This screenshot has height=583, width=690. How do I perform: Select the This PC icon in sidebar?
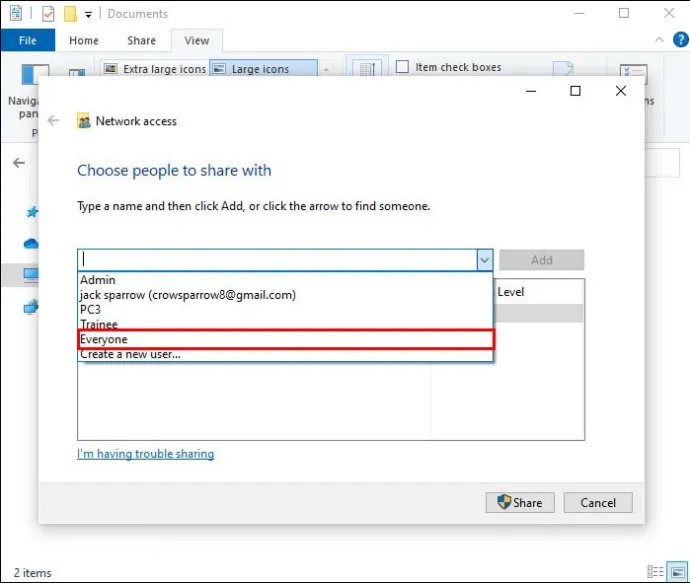(31, 275)
